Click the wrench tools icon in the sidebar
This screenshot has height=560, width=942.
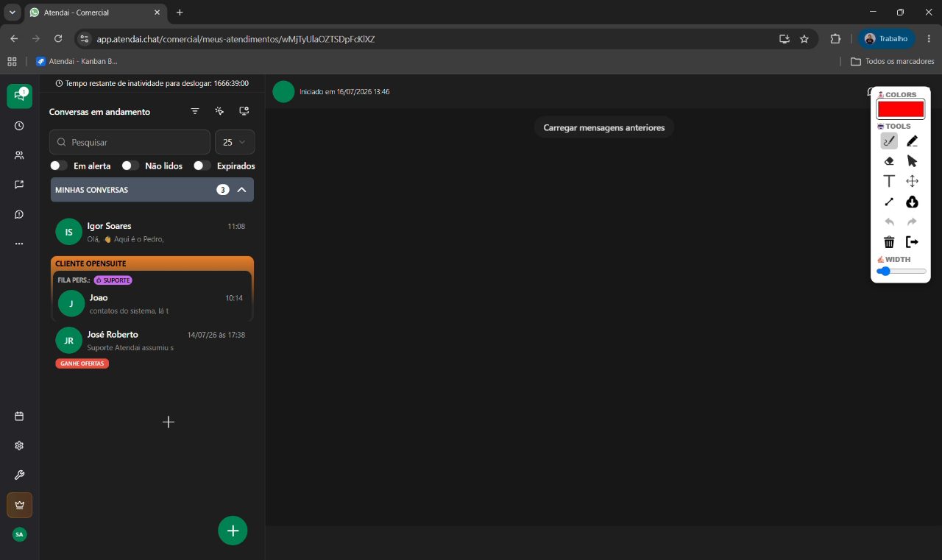[19, 475]
